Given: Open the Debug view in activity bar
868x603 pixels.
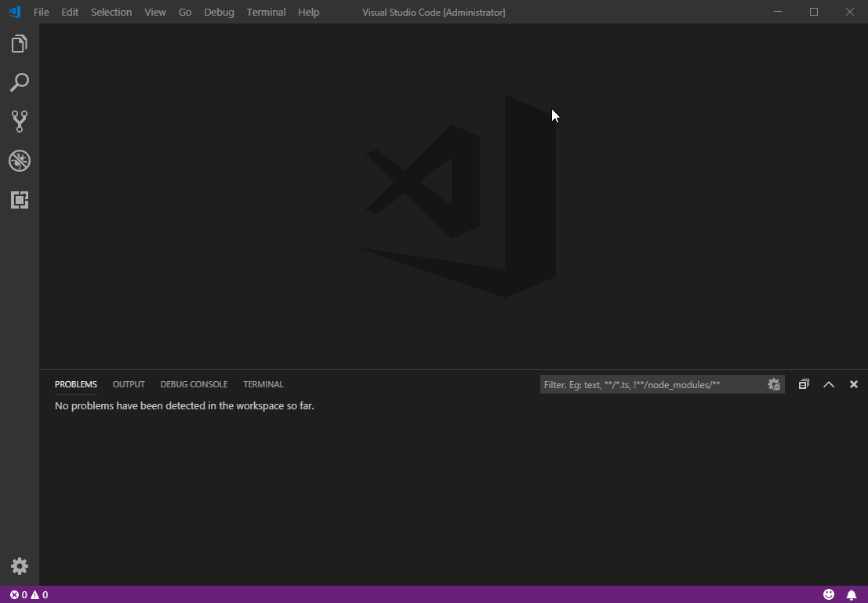Looking at the screenshot, I should pyautogui.click(x=20, y=161).
